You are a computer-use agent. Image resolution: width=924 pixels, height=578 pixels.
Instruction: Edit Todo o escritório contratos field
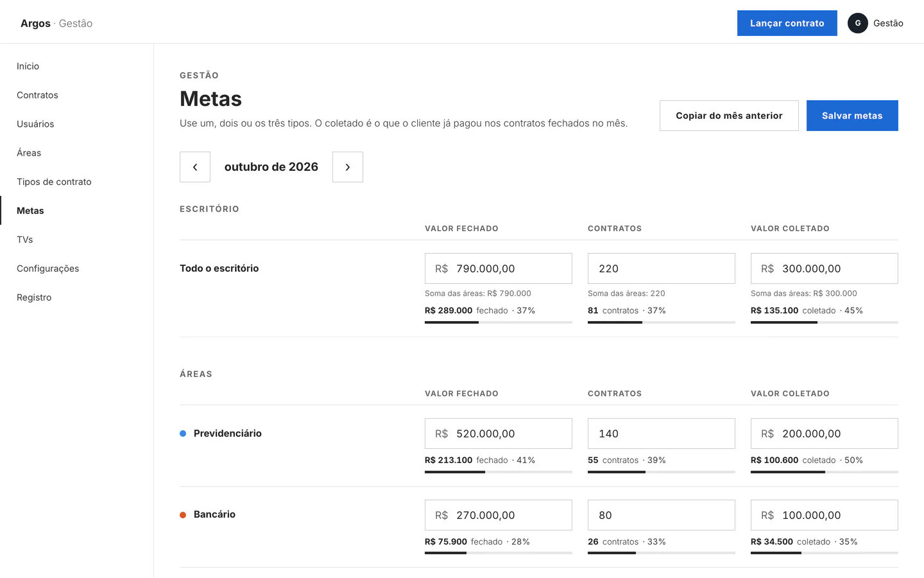click(662, 268)
